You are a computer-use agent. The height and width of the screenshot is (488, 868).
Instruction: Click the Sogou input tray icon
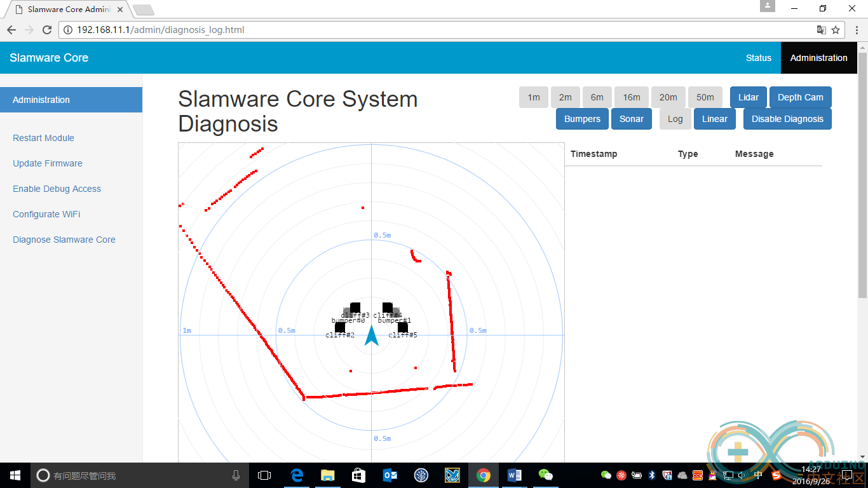click(776, 475)
